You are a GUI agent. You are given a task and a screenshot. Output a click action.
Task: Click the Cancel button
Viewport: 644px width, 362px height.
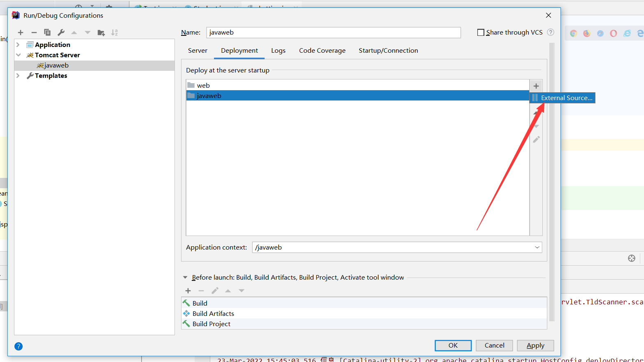coord(494,345)
